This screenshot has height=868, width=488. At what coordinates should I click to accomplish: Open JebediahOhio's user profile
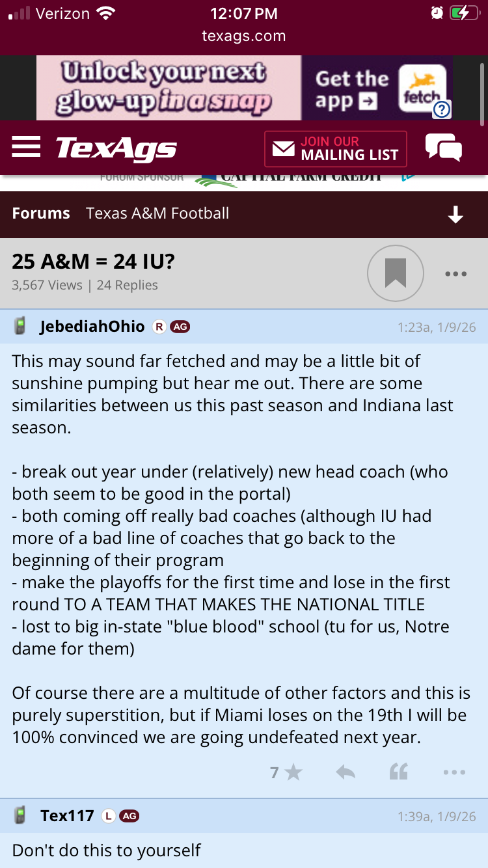(x=92, y=327)
